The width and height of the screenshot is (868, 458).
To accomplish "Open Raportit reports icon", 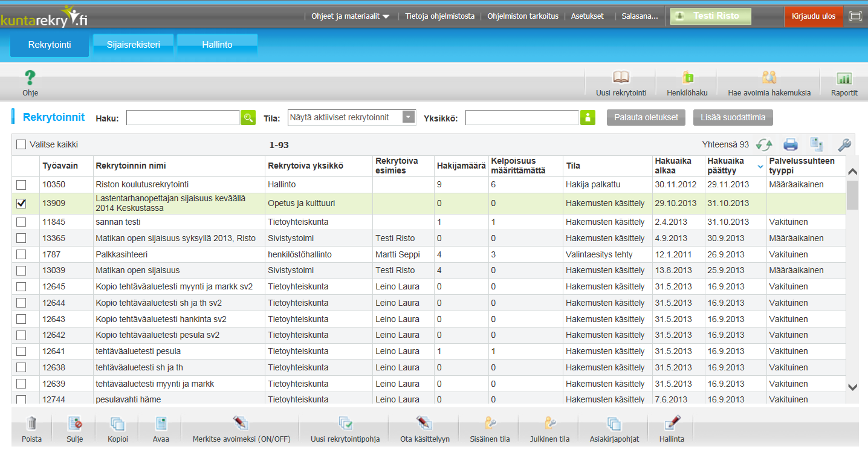I will coord(844,78).
